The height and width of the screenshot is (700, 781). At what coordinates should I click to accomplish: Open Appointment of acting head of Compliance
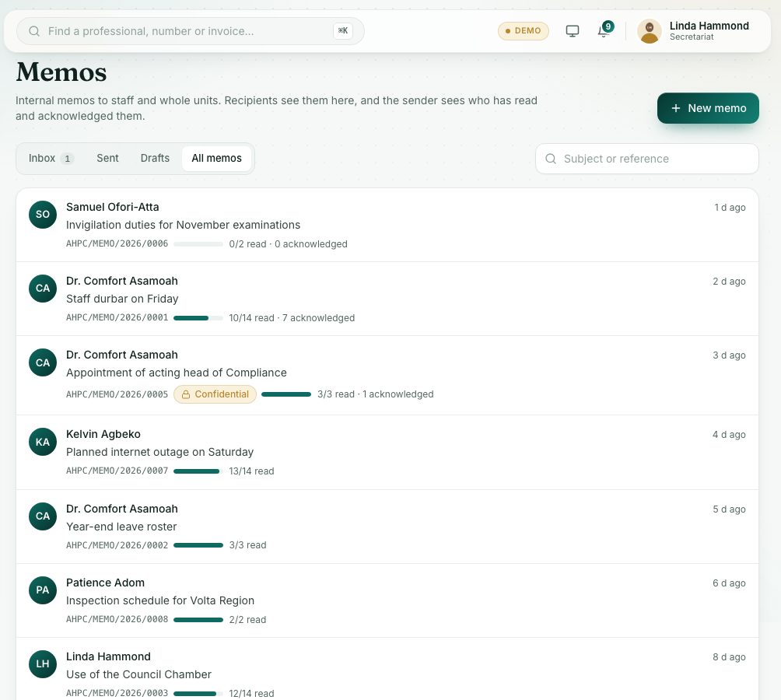pyautogui.click(x=387, y=376)
